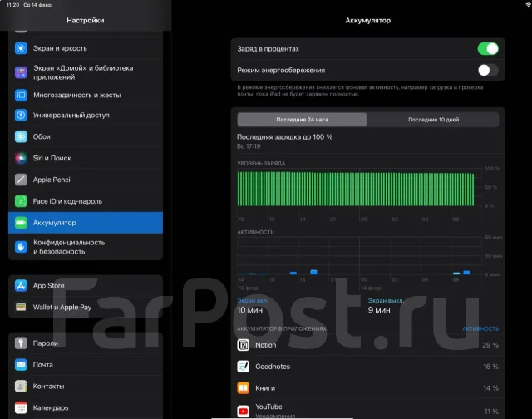Tap the YouTube app icon
The image size is (532, 419).
pos(243,412)
